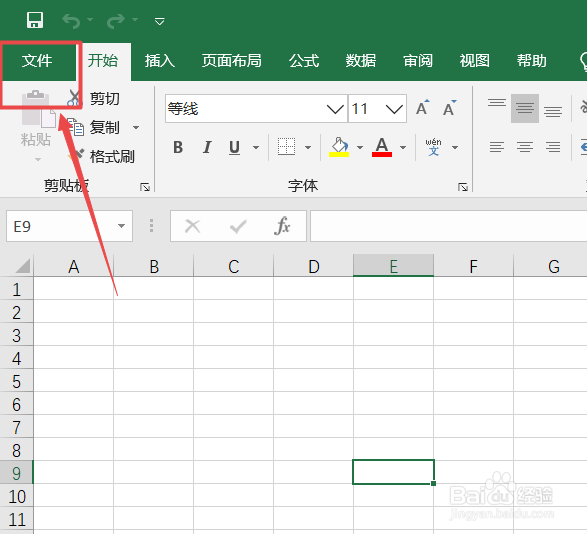587x534 pixels.
Task: Click the Increase Font Size icon
Action: pos(423,108)
